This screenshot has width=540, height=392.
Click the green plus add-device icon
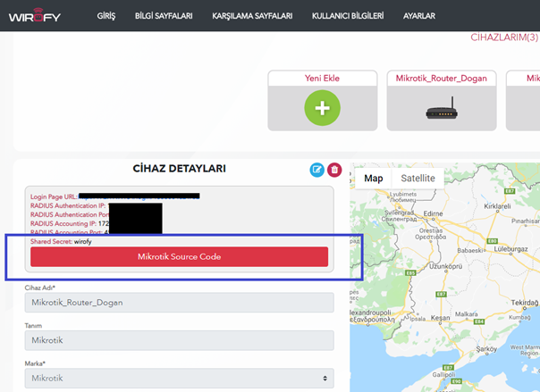click(x=322, y=109)
